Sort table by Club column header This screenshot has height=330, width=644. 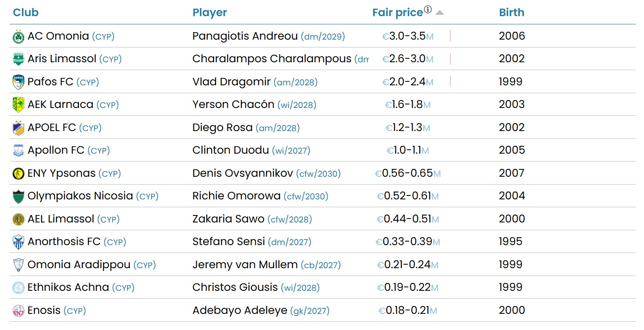[26, 13]
